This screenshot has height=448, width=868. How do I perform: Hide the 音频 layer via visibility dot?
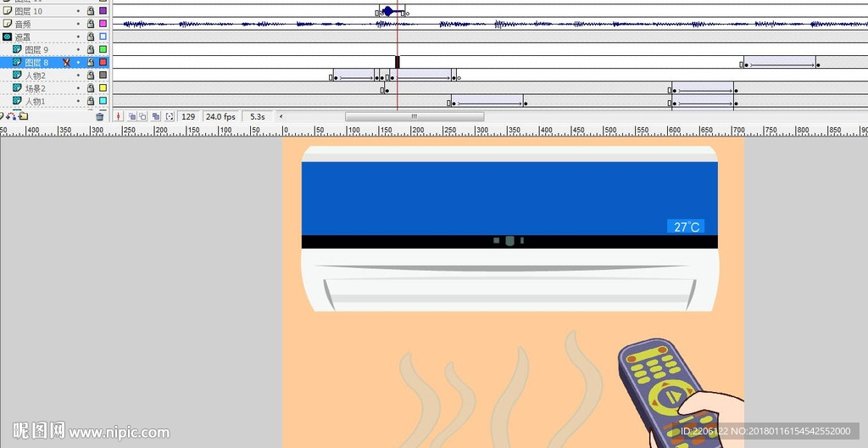(x=78, y=24)
